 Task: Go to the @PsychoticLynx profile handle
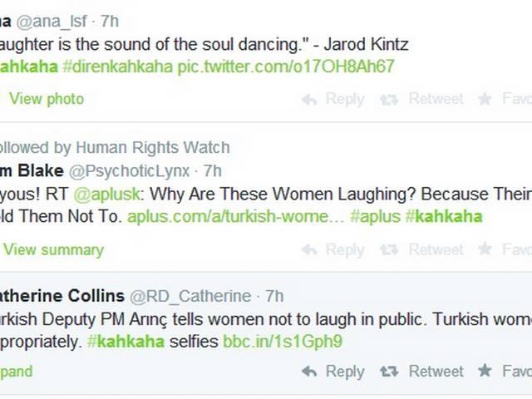tap(130, 171)
